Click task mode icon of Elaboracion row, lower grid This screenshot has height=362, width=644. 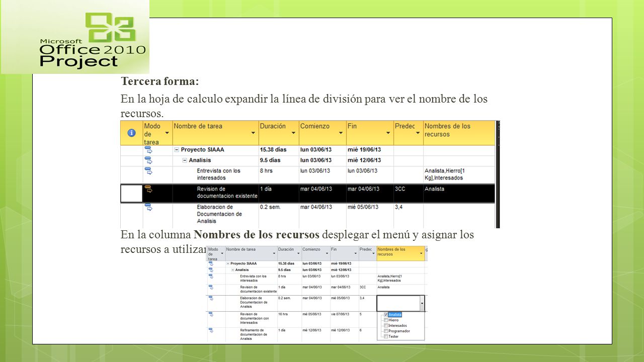click(x=211, y=298)
